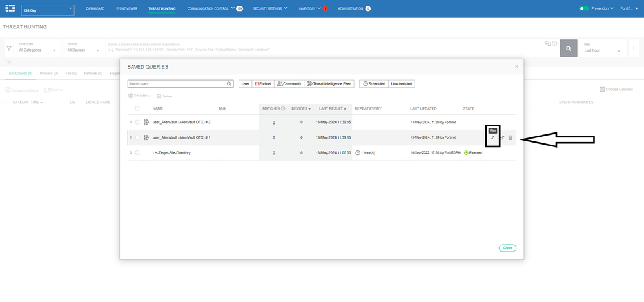Click the large threat hunting search button

pos(569,48)
